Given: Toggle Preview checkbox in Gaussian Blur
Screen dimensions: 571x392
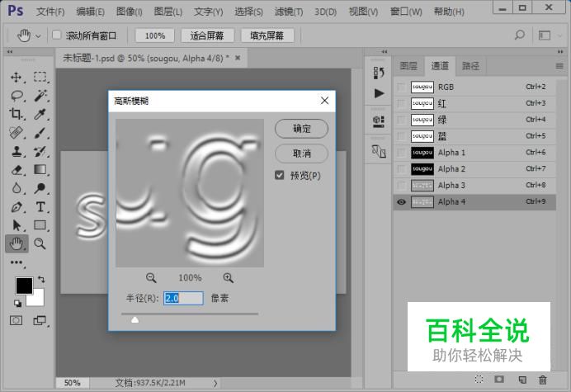Looking at the screenshot, I should click(279, 175).
